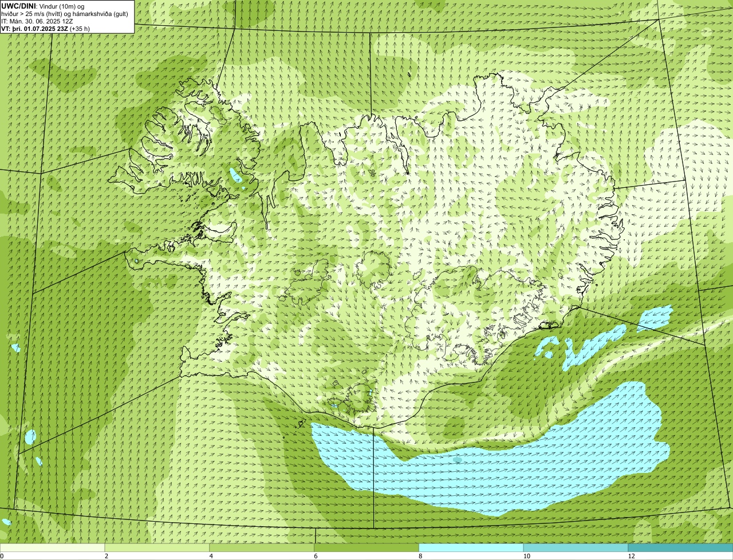Select the 2–4 light green scale segment
Viewport: 733px width, 560px height.
157,548
